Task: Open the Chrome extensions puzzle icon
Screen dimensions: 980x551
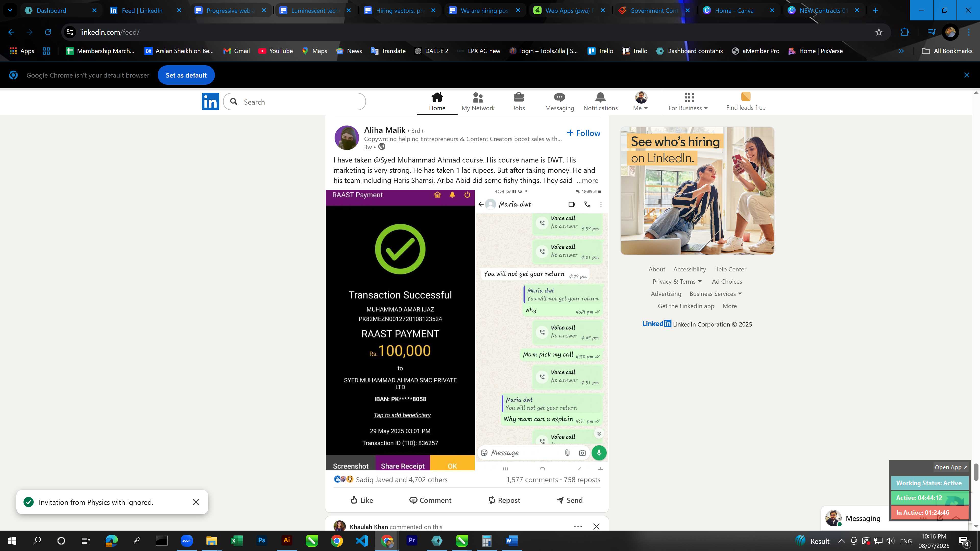Action: (905, 32)
